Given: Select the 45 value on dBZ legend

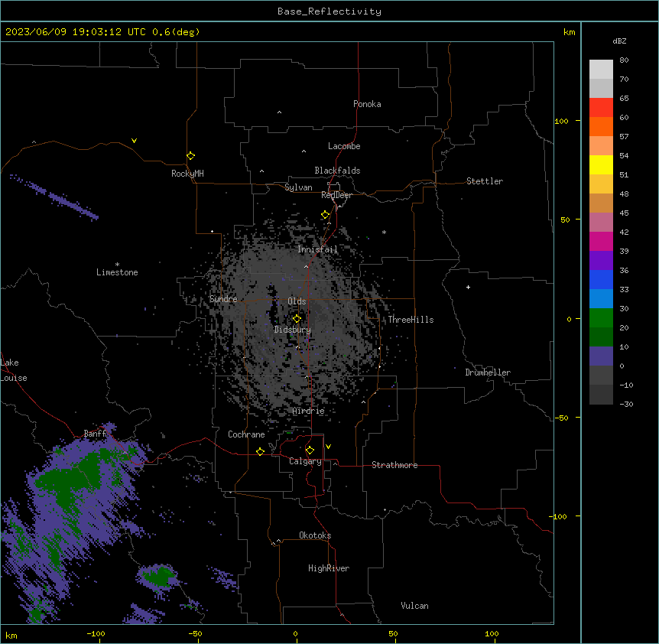Looking at the screenshot, I should tap(624, 213).
